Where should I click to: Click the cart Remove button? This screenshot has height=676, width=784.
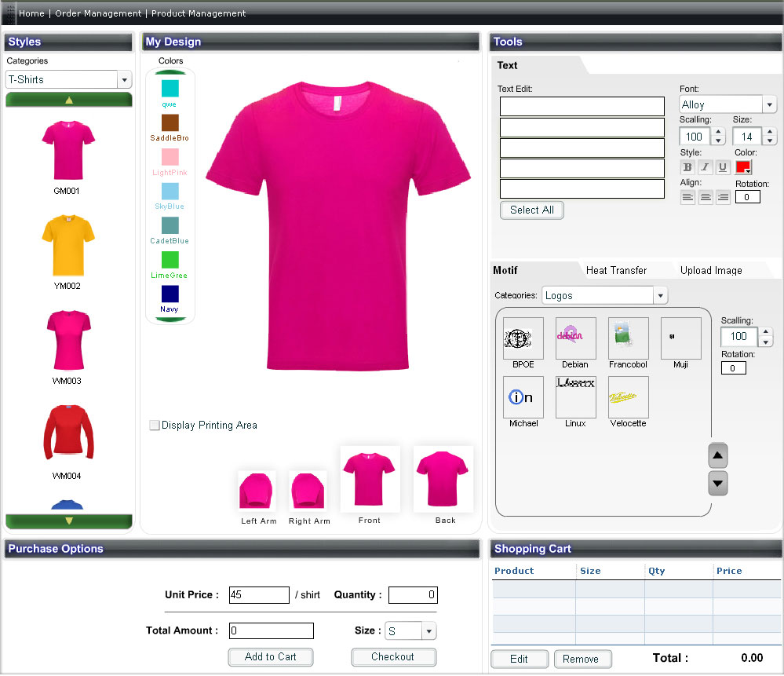click(x=582, y=660)
